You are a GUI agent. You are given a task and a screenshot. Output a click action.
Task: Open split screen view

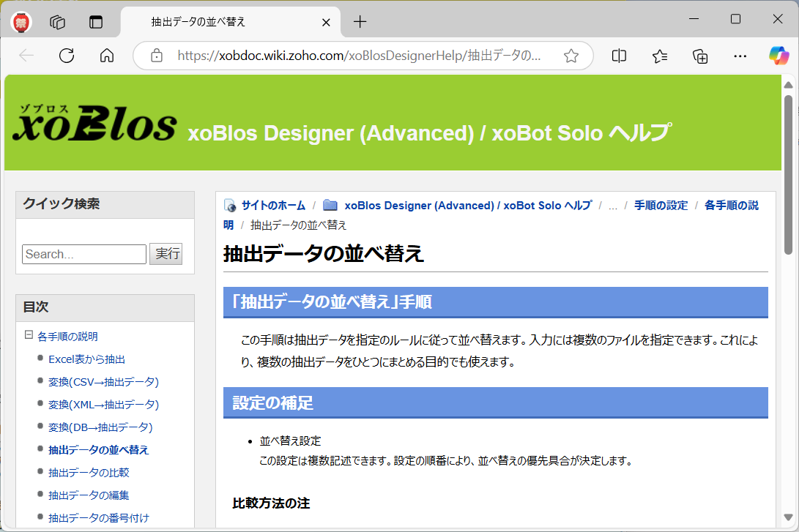click(619, 56)
